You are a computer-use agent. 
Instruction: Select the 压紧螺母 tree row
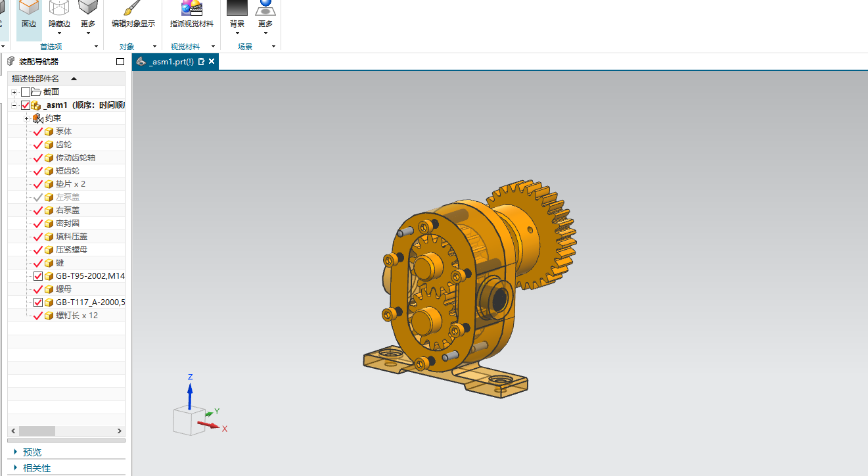click(x=66, y=250)
